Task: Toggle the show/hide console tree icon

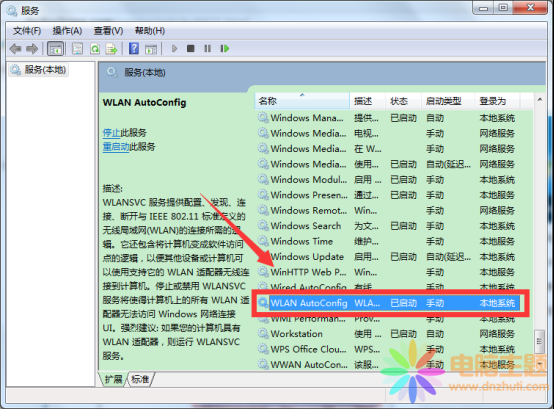Action: 55,48
